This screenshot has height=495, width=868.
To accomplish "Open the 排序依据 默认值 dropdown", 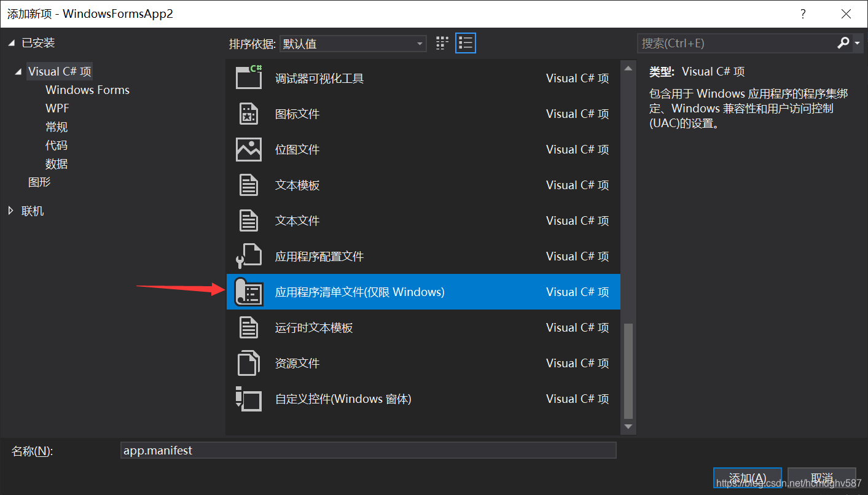I will (x=353, y=44).
